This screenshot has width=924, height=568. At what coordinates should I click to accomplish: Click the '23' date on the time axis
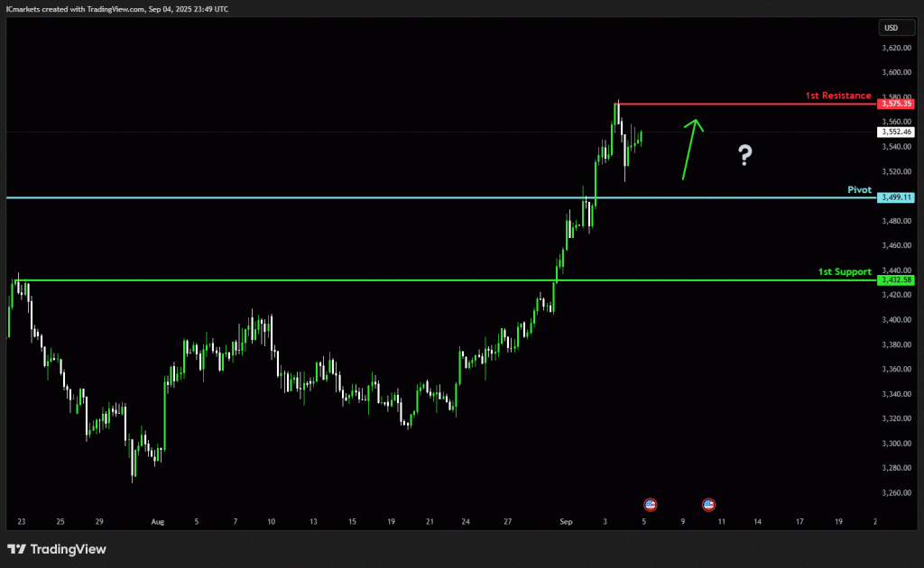(x=22, y=521)
